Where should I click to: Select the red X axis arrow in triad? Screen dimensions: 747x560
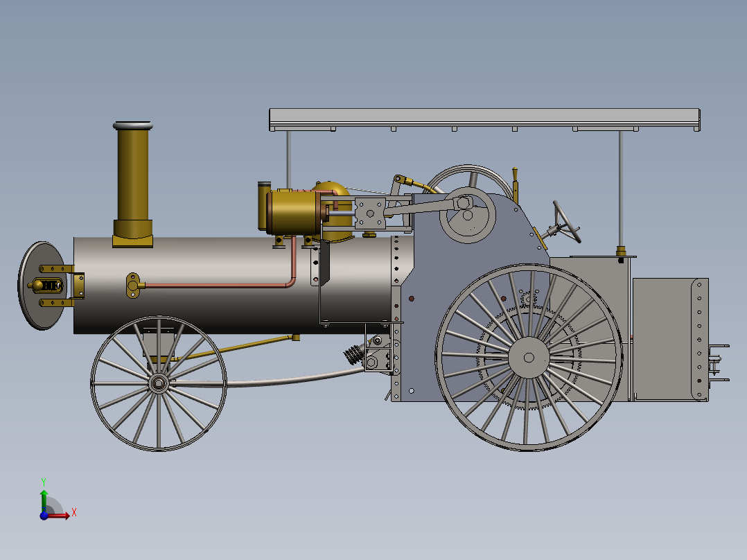(67, 514)
